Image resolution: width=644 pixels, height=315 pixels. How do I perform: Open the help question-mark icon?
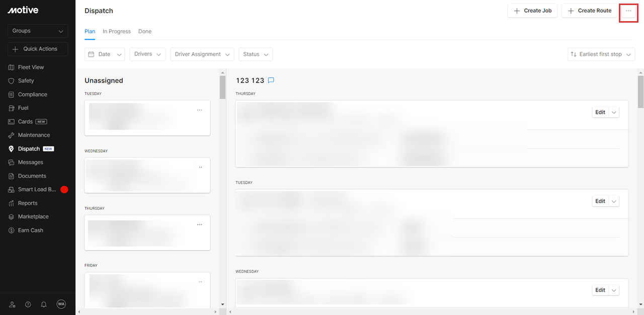pyautogui.click(x=28, y=304)
